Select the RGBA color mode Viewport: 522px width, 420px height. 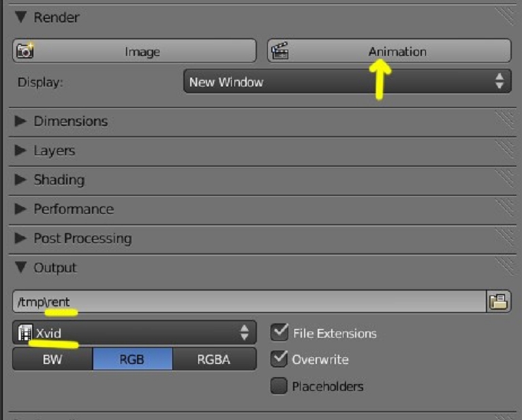click(214, 359)
